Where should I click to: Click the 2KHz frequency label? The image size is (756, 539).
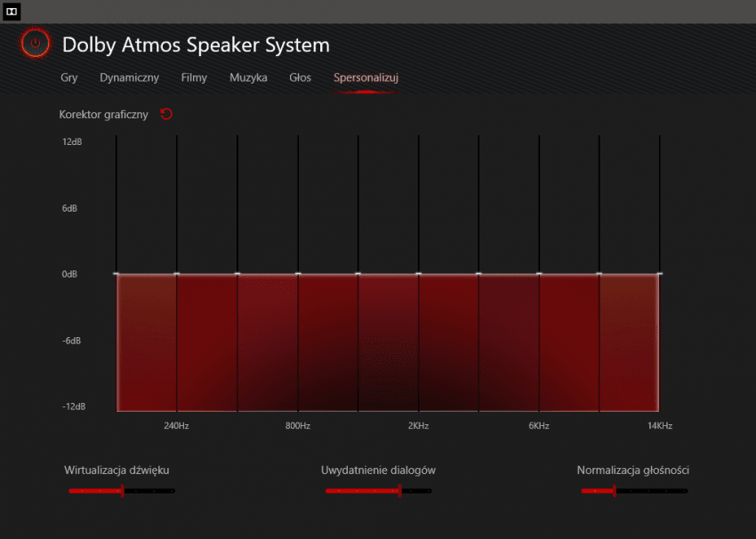(419, 426)
